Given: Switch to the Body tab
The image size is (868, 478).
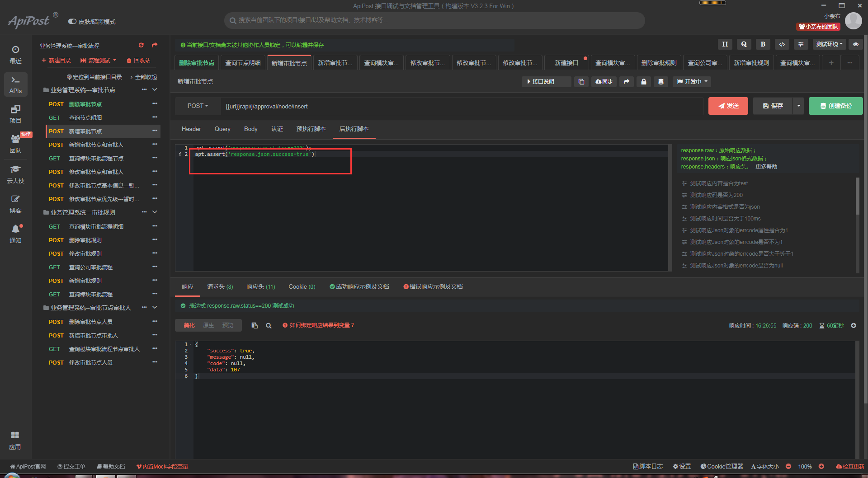Looking at the screenshot, I should (x=251, y=129).
